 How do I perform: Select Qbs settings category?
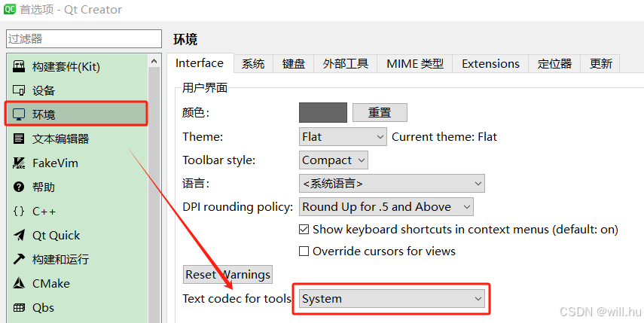pos(77,307)
